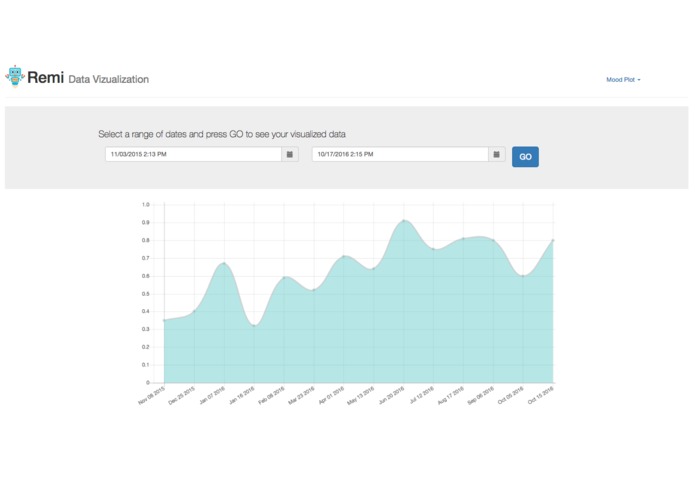The image size is (695, 494).
Task: Focus the end date field 10/17/2016 2:15 PM
Action: coord(400,154)
